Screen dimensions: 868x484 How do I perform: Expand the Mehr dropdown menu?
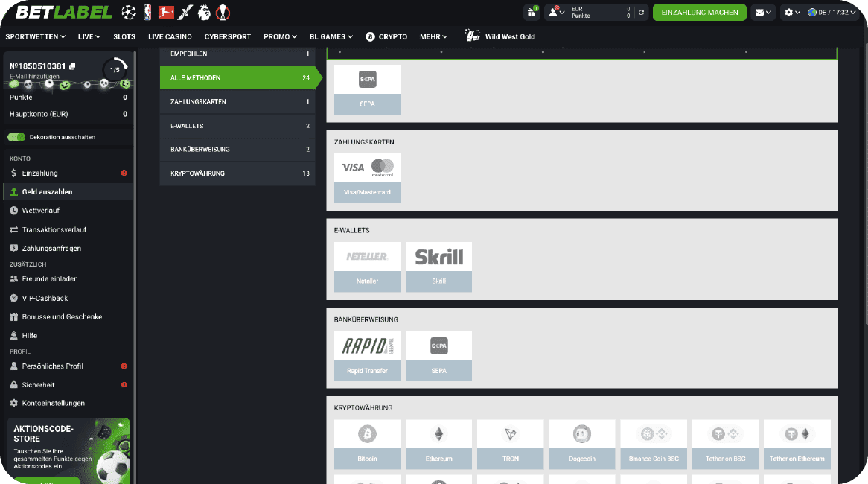coord(433,37)
